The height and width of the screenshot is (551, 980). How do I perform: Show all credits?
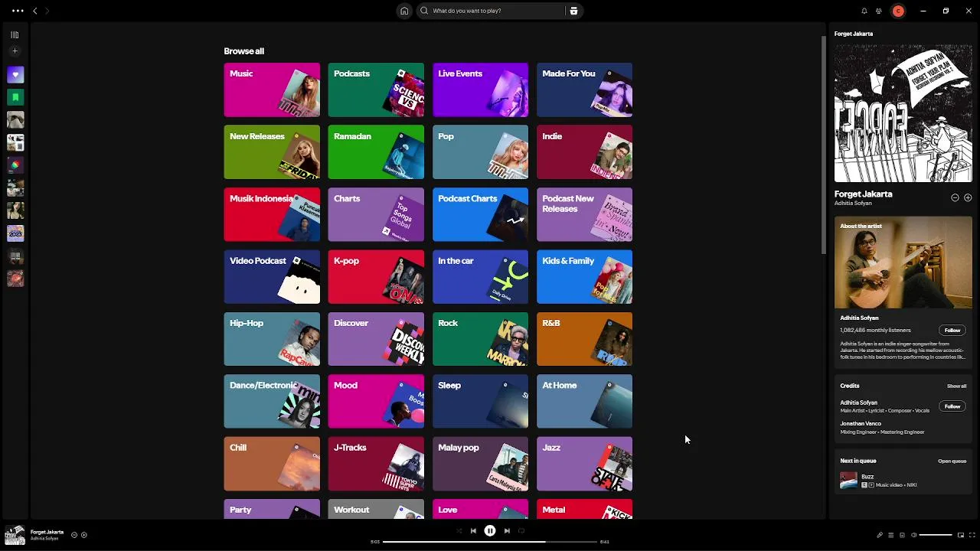(x=956, y=386)
